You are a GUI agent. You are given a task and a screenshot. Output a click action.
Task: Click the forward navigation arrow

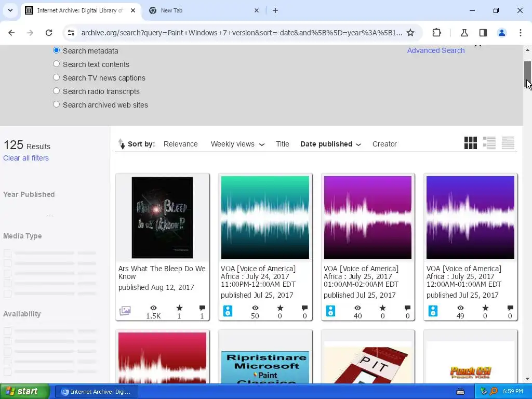coord(30,33)
